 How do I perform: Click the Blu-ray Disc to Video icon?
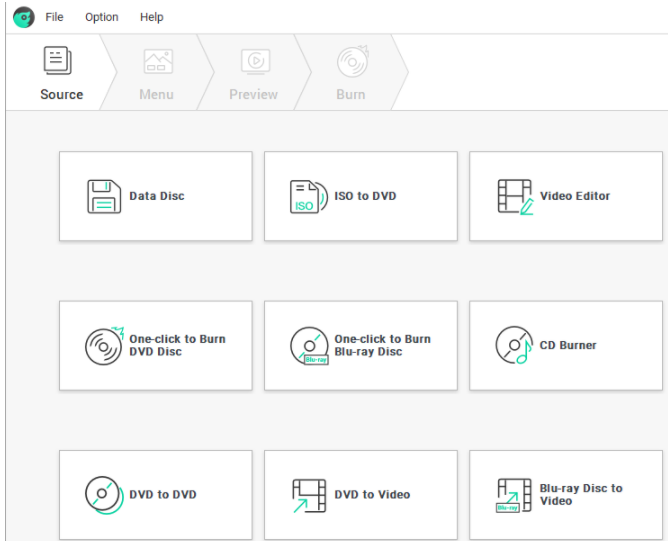coord(514,495)
